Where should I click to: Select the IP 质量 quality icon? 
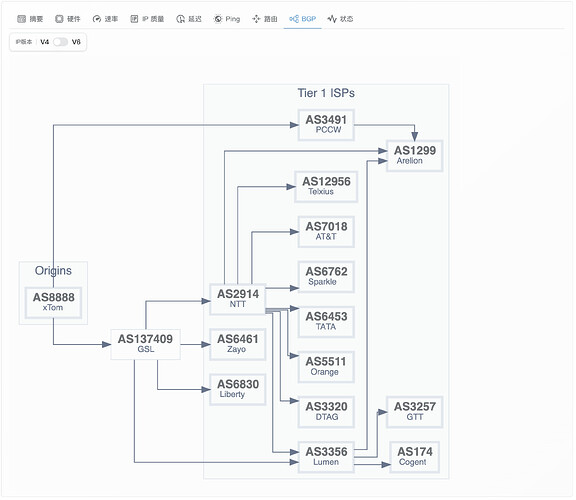[x=134, y=19]
